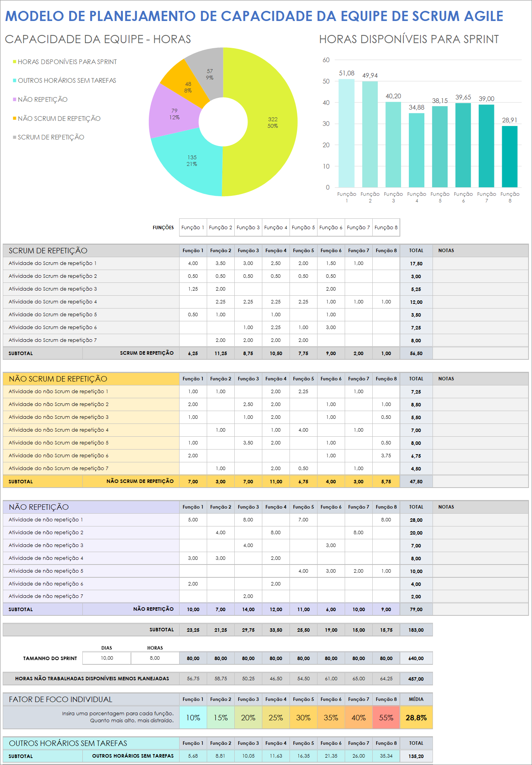The width and height of the screenshot is (532, 765).
Task: Click the 640,00 sprint size total
Action: [416, 659]
